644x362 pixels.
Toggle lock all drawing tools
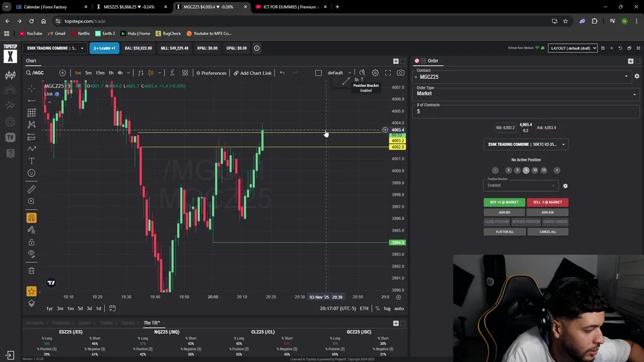click(x=31, y=242)
